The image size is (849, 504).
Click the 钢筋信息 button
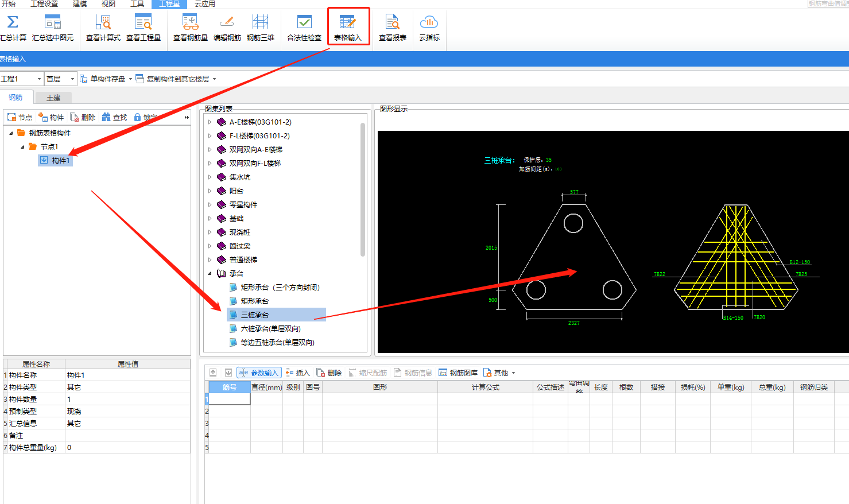pos(413,373)
